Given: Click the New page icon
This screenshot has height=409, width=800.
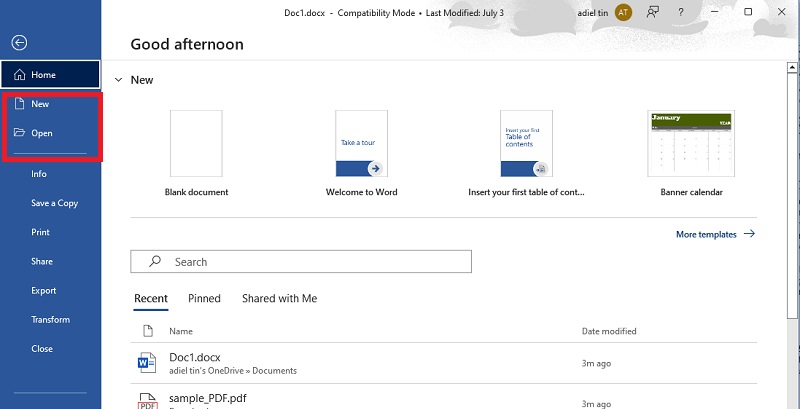Looking at the screenshot, I should (x=19, y=104).
